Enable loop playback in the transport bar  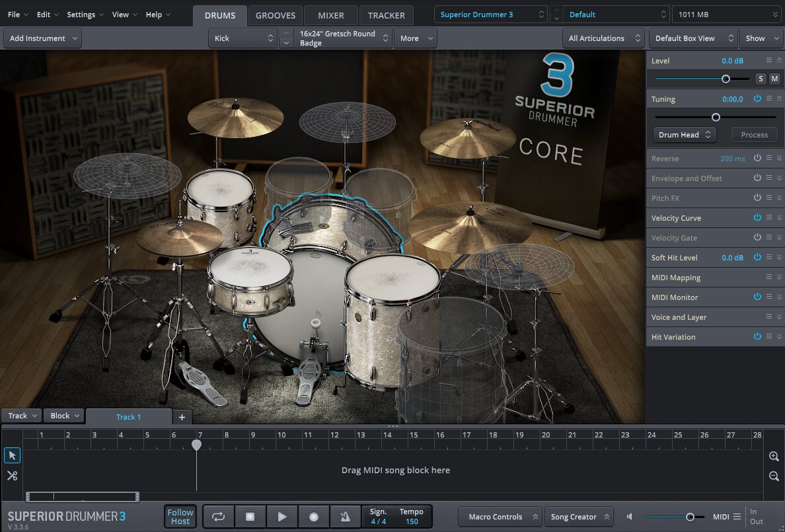click(218, 516)
